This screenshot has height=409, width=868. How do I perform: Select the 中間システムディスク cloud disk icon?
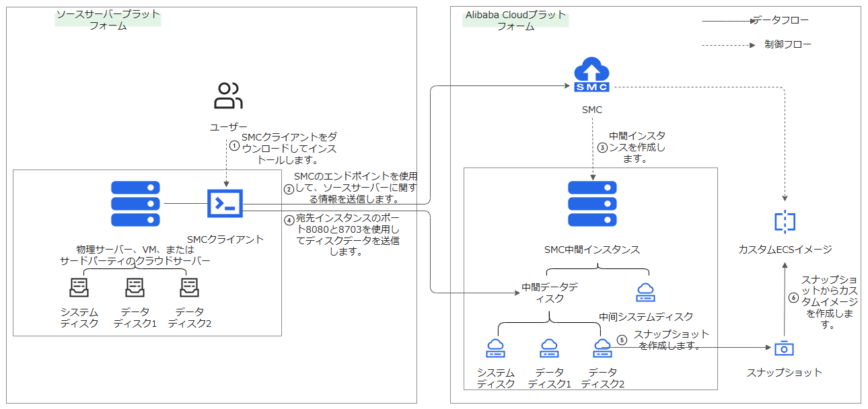645,293
